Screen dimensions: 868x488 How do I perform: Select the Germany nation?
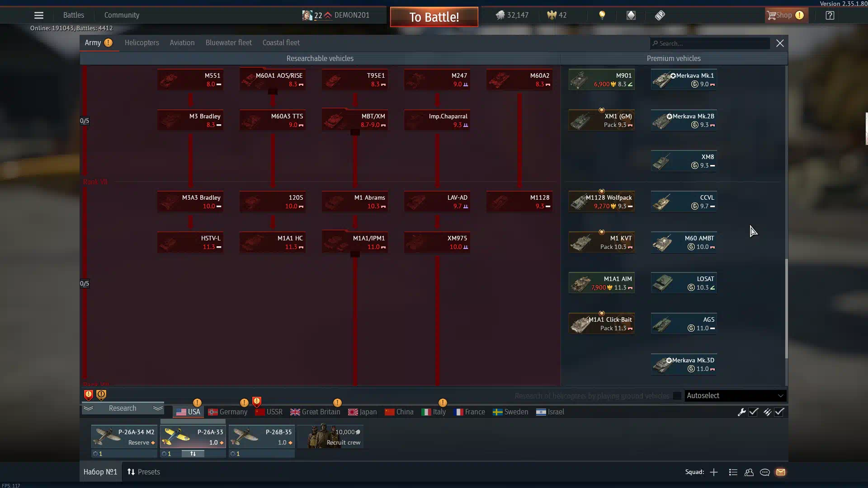tap(227, 412)
